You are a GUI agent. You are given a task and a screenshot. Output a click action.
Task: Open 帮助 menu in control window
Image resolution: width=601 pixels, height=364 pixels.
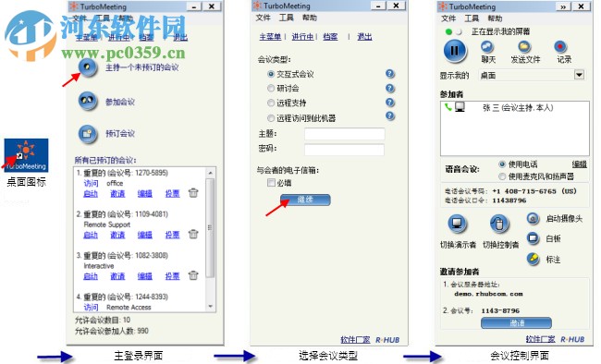click(495, 18)
